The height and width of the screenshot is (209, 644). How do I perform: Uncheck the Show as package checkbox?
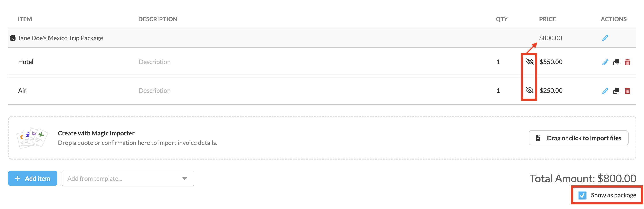(582, 195)
